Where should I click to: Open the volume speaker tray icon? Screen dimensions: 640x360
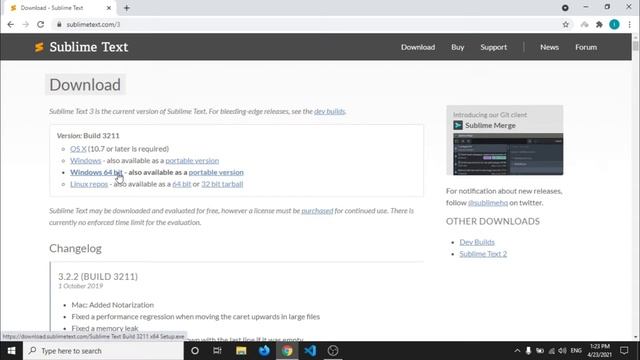(x=562, y=351)
